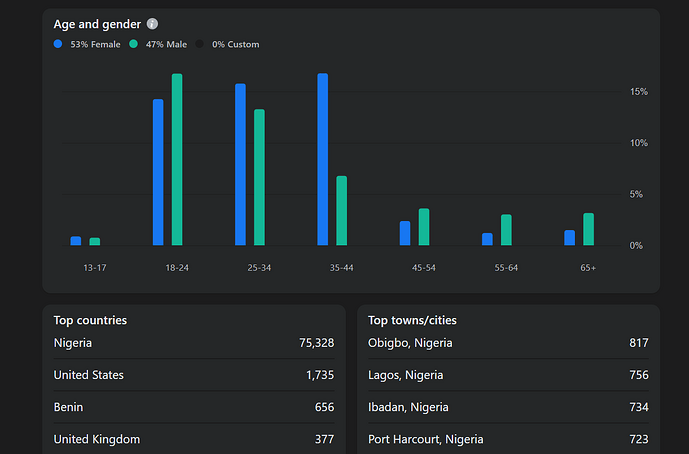This screenshot has height=454, width=689.
Task: Click the male bar for ages 18-24
Action: [177, 160]
